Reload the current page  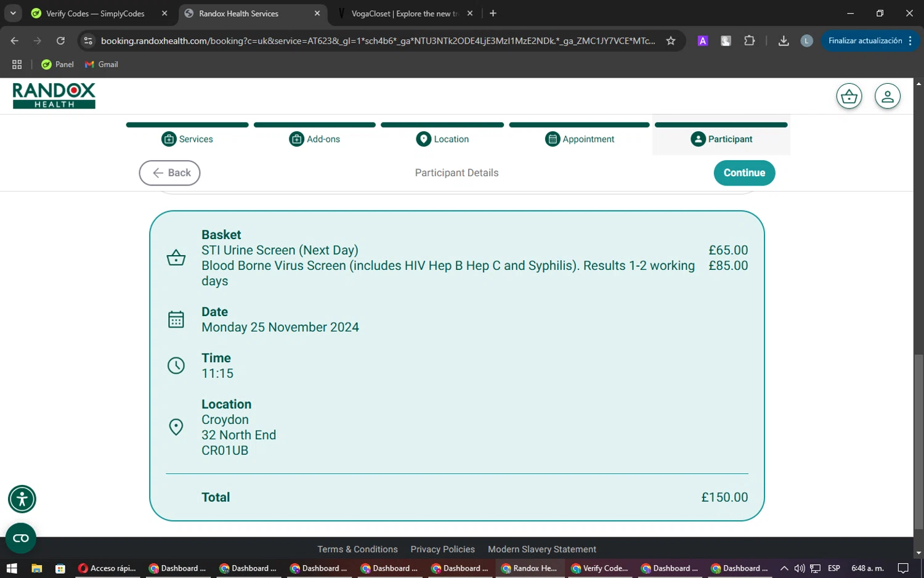click(60, 41)
